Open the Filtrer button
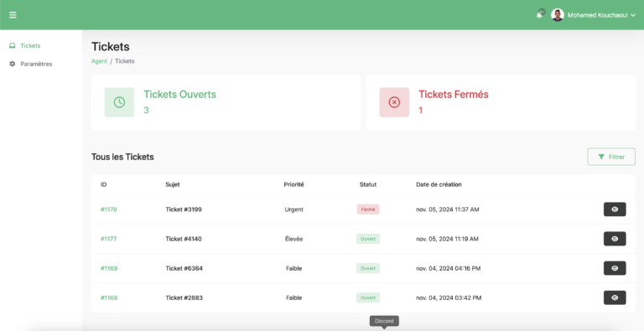Viewport: 644px width, 331px height. [611, 157]
